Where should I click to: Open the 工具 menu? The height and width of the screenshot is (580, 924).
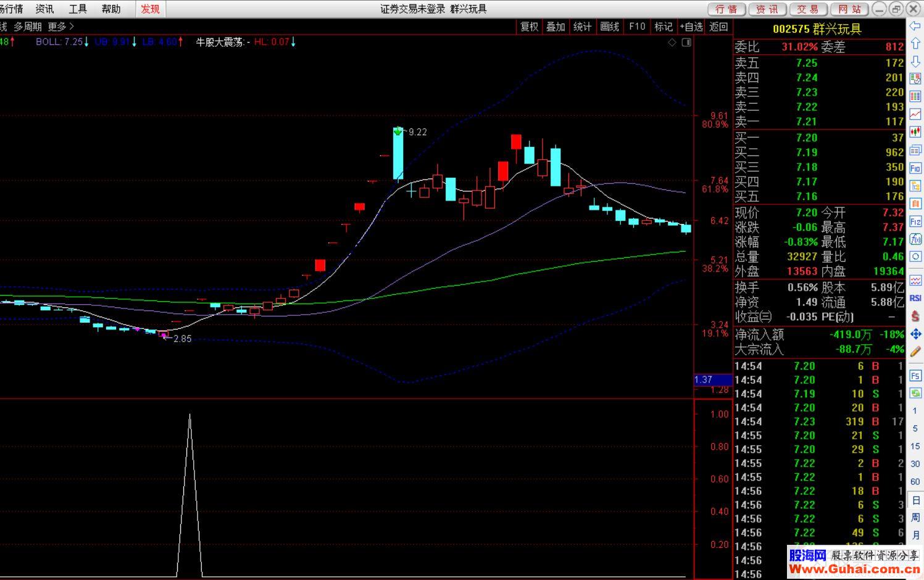pyautogui.click(x=78, y=9)
